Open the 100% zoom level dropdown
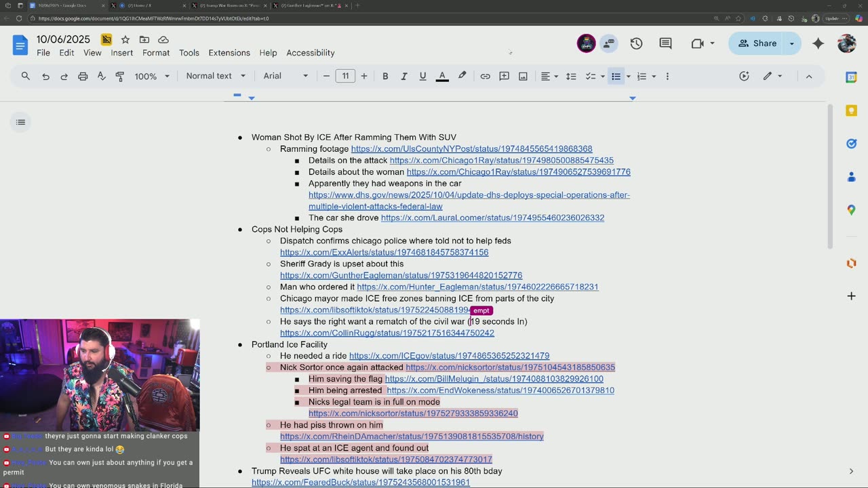 coord(151,77)
